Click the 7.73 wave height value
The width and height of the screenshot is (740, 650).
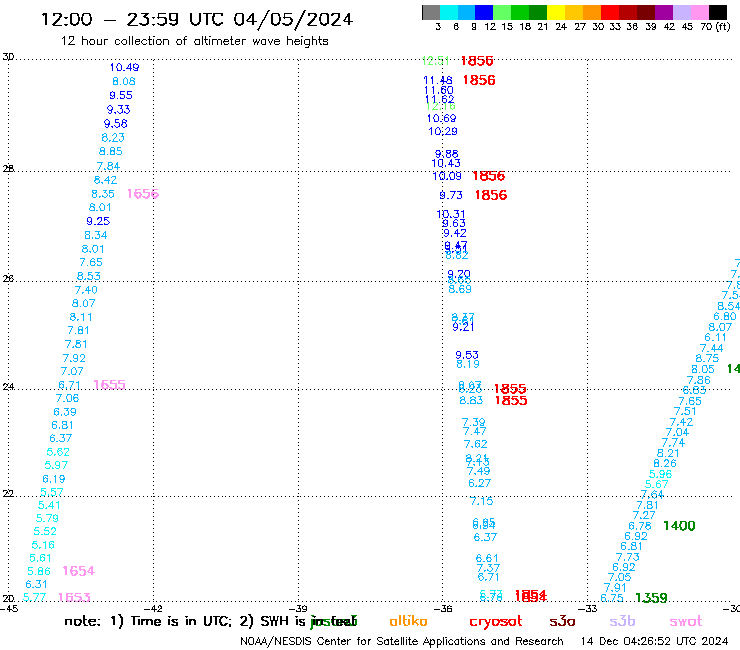point(628,557)
